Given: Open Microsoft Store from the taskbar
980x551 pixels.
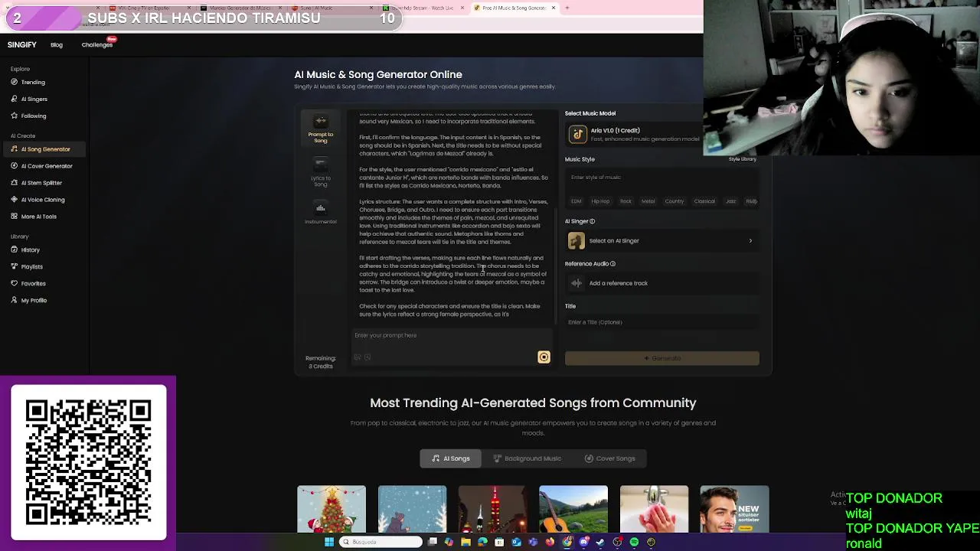Looking at the screenshot, I should coord(499,542).
